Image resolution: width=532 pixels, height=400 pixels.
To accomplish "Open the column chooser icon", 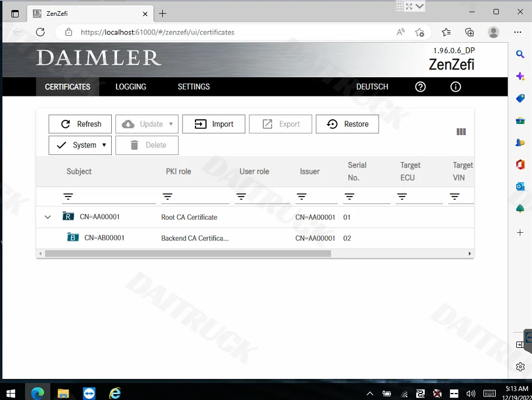I will pos(461,132).
